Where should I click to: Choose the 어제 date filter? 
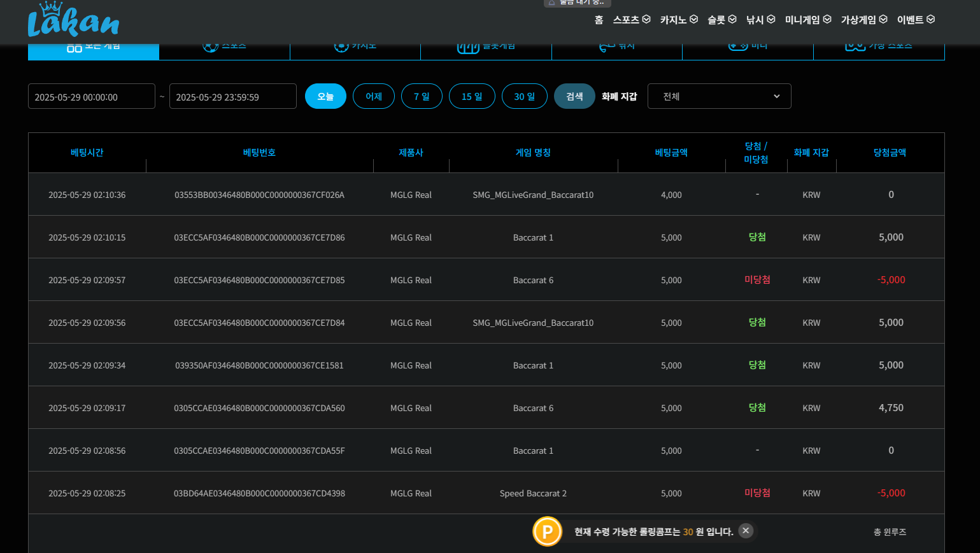coord(374,96)
